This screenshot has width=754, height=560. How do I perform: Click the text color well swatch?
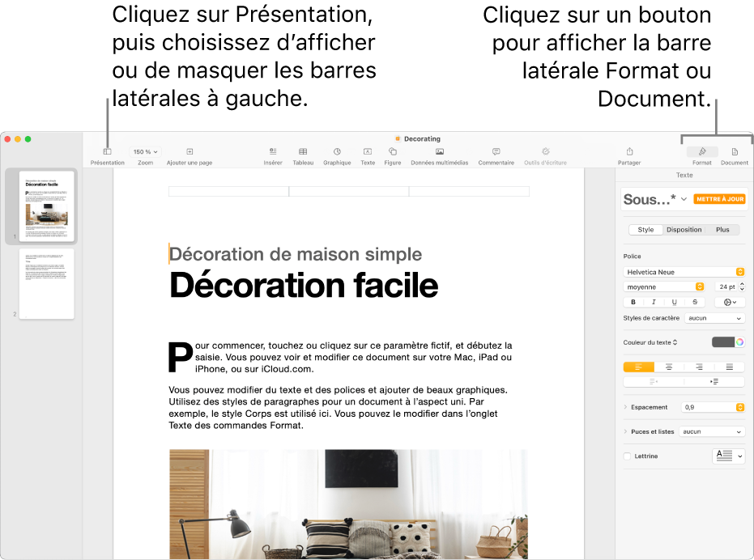coord(722,342)
